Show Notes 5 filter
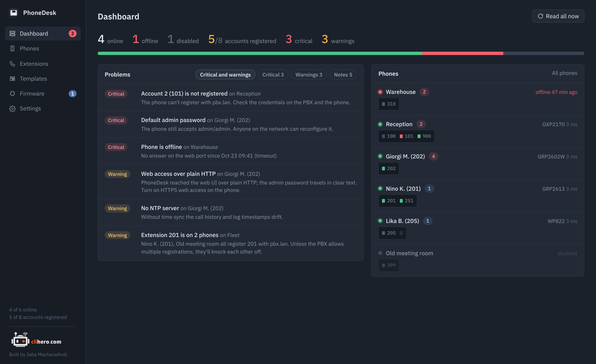 tap(343, 74)
